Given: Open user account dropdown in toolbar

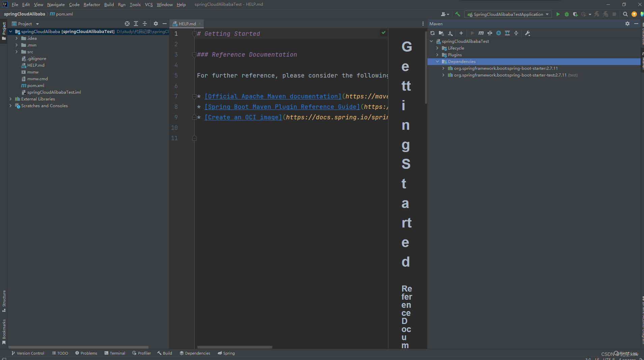Looking at the screenshot, I should 445,14.
